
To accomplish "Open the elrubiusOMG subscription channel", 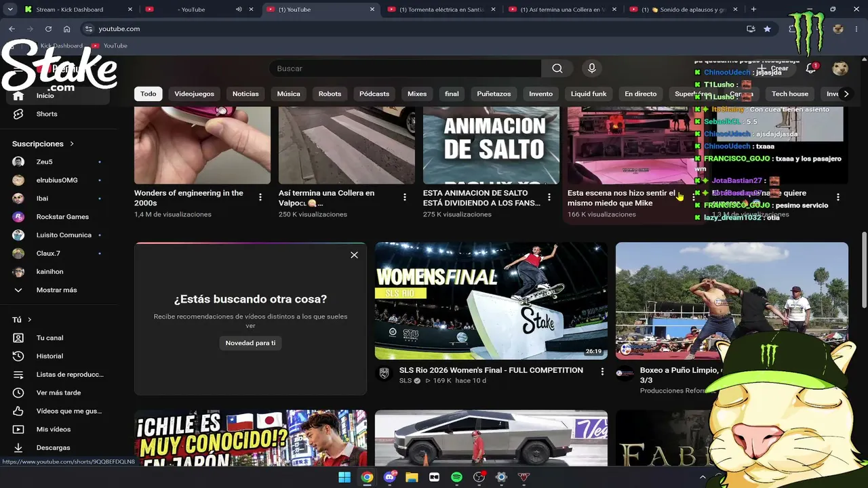I will (x=58, y=180).
